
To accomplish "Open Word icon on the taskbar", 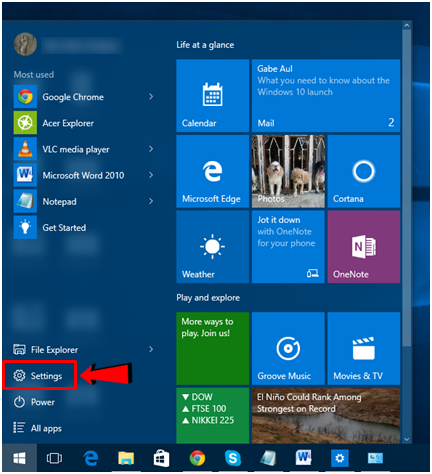I will 304,458.
